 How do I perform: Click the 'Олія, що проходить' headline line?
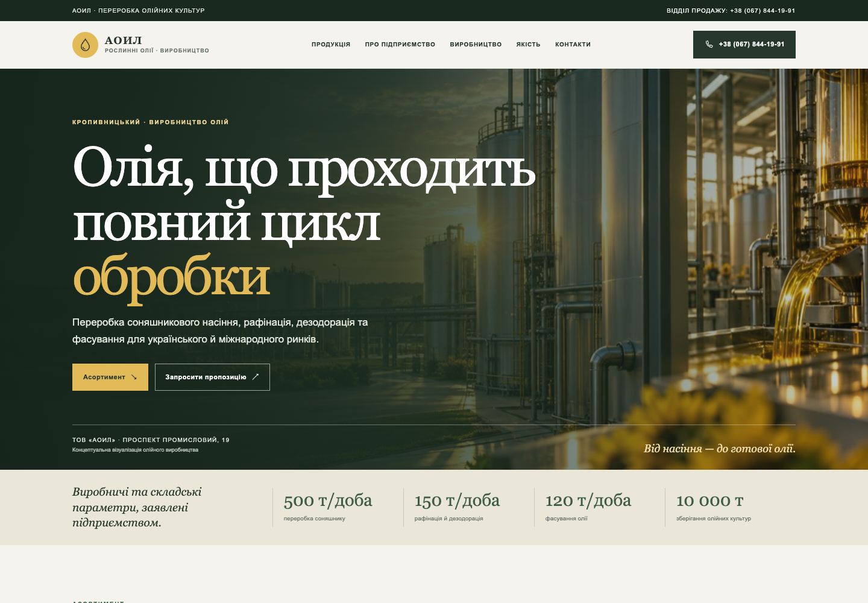coord(304,169)
